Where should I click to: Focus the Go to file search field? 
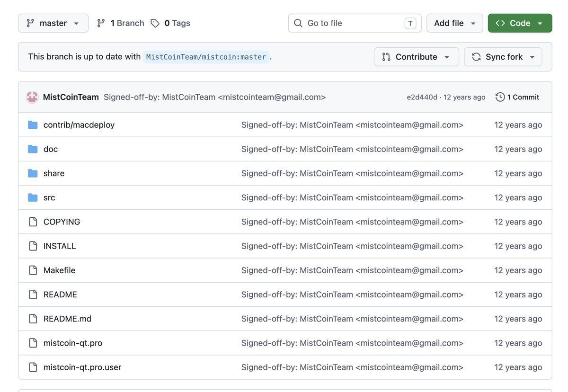[355, 23]
